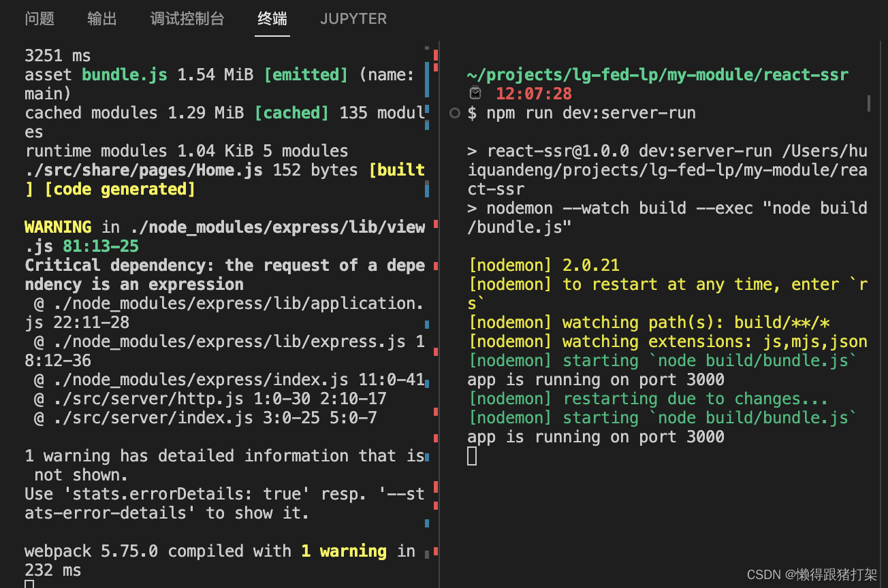This screenshot has width=888, height=588.
Task: Click "[nodemon] watching extensions: js,mjs,json" line
Action: tap(667, 342)
